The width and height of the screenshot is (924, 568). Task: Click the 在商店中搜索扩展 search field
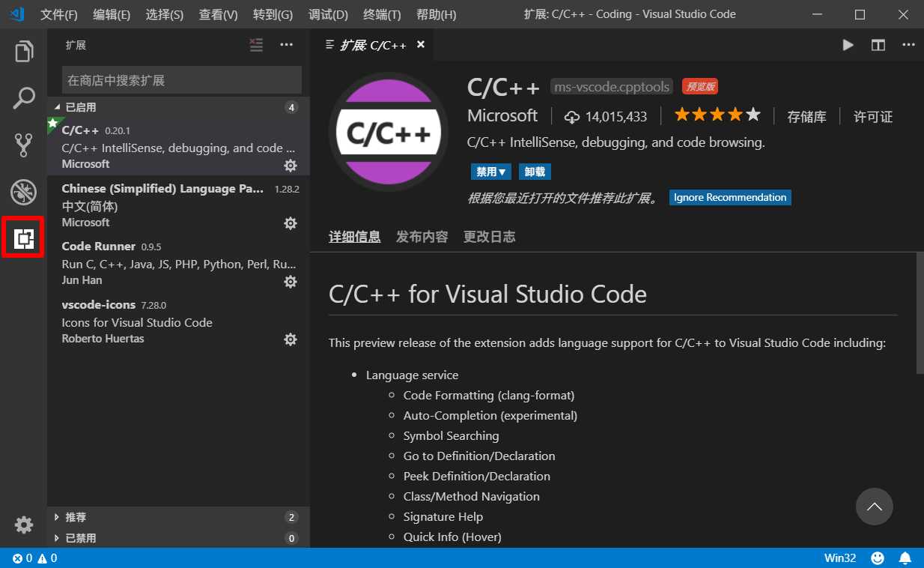pos(181,80)
